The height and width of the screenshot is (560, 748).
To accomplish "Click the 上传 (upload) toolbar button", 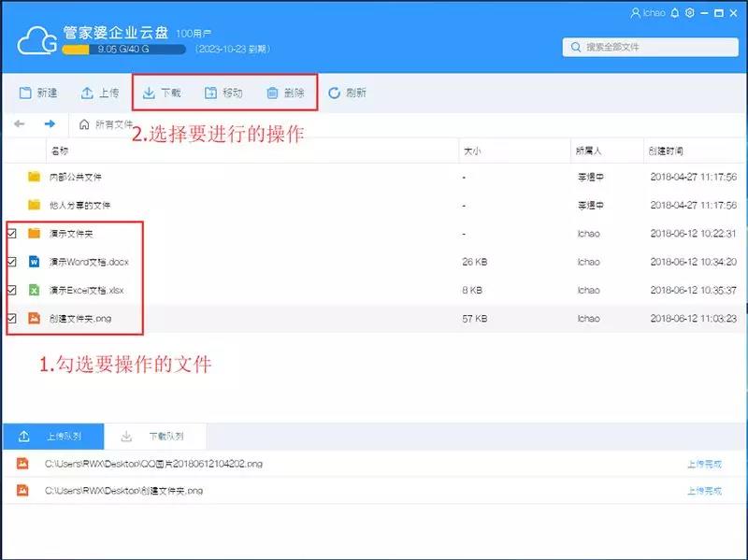I will click(x=100, y=93).
